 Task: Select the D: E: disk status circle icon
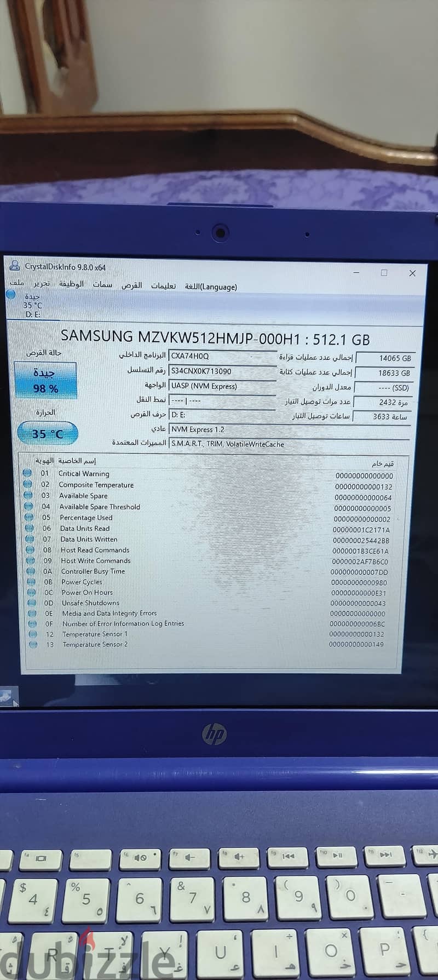pos(11,295)
